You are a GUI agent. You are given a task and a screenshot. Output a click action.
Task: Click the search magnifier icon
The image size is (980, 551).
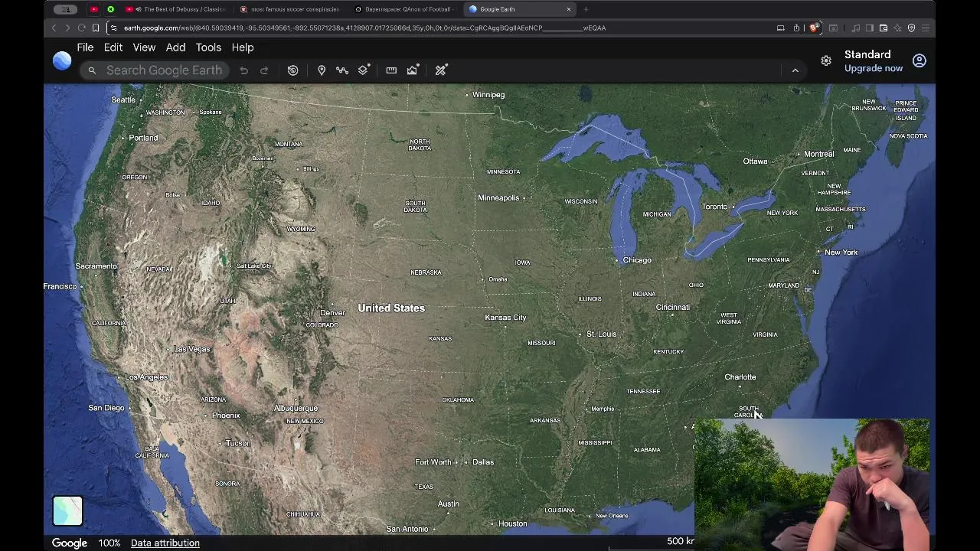point(92,70)
